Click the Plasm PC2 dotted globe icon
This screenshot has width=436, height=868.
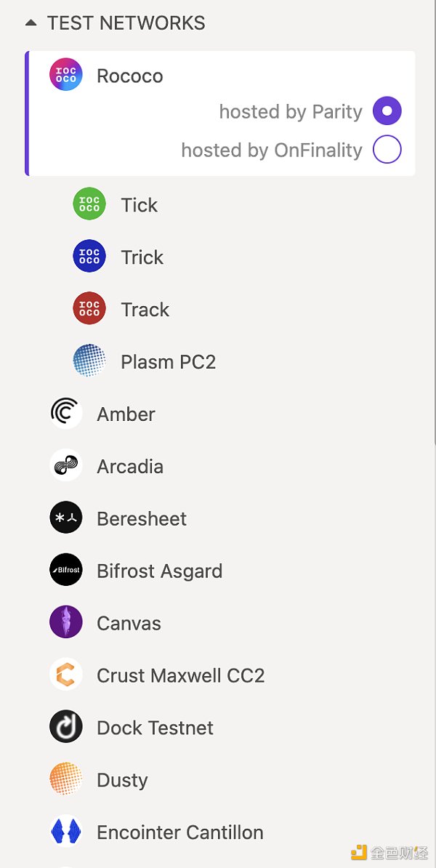[x=89, y=361]
